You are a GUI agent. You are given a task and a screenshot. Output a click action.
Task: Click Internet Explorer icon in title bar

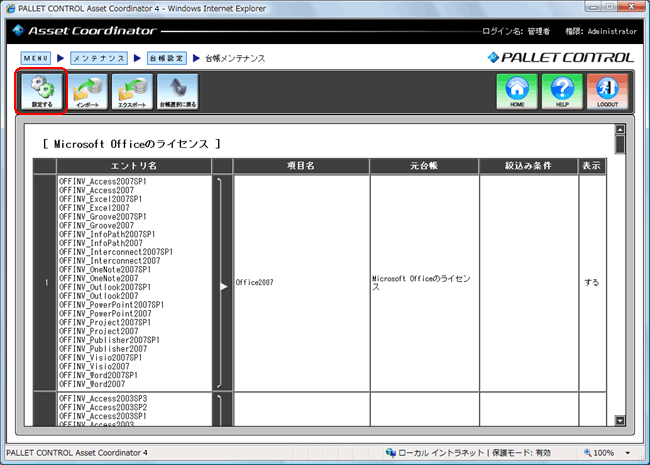point(10,8)
